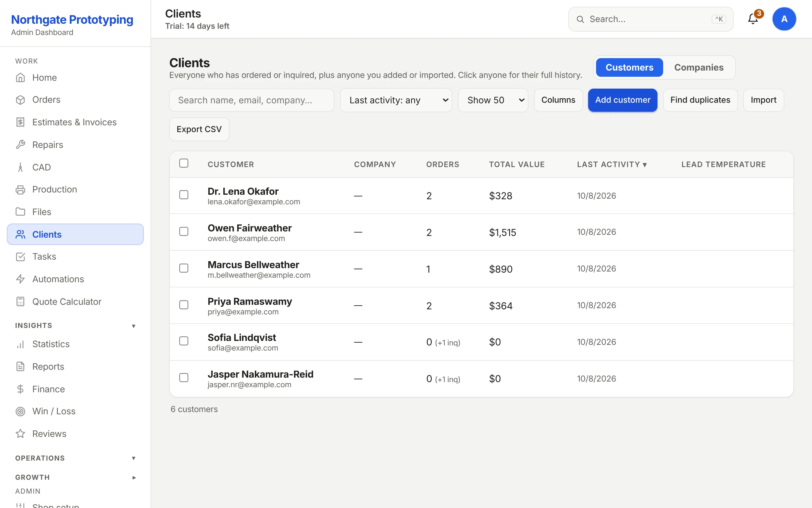The image size is (812, 508).
Task: Collapse the Insights sidebar section
Action: (x=75, y=326)
